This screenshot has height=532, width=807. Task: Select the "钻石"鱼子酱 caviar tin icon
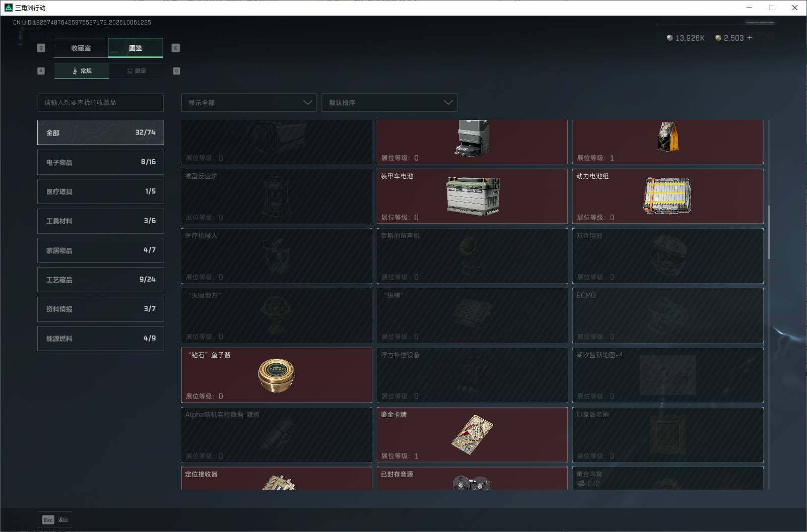pyautogui.click(x=277, y=375)
